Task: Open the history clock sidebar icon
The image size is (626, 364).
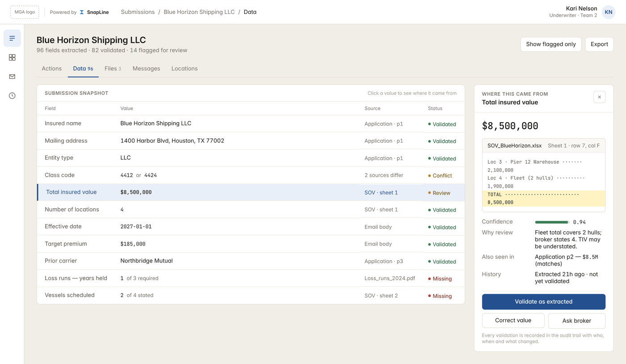Action: point(12,96)
